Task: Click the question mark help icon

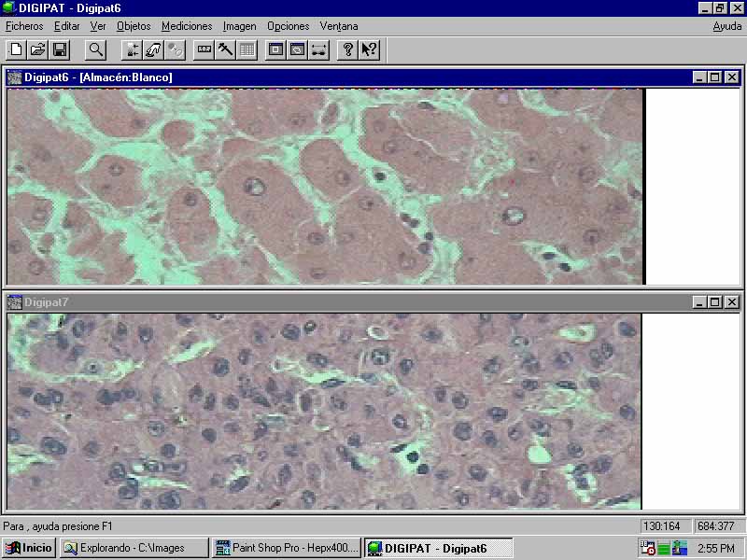Action: click(347, 49)
